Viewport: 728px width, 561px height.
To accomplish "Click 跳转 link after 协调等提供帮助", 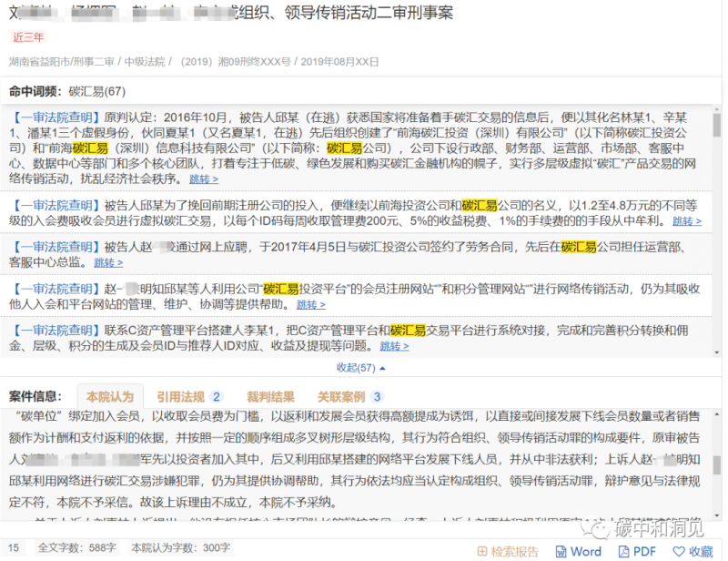I will point(310,305).
